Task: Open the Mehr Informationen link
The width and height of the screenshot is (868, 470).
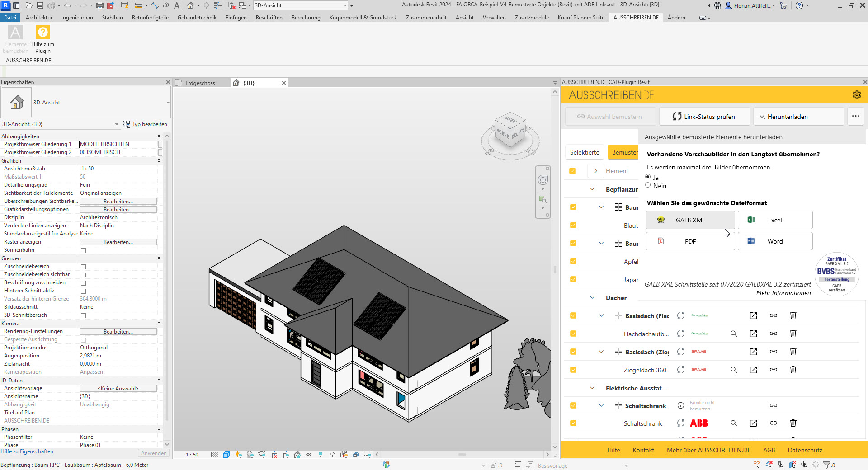Action: (783, 293)
